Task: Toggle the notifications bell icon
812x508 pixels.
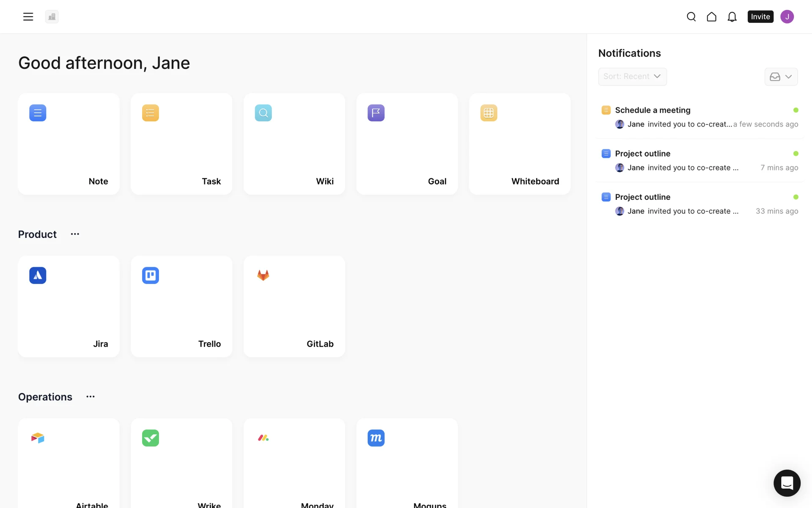Action: tap(732, 17)
